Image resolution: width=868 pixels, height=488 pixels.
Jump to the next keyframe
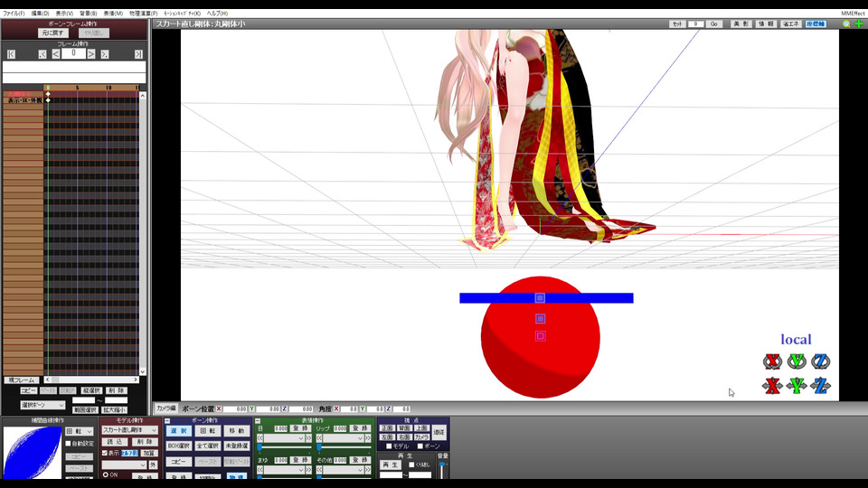105,53
